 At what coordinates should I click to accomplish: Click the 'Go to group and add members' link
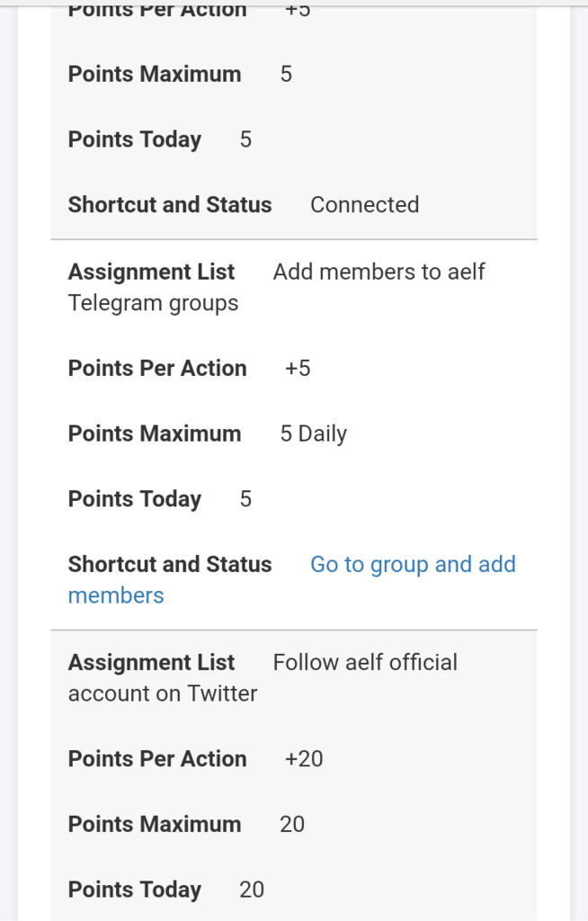click(x=413, y=564)
